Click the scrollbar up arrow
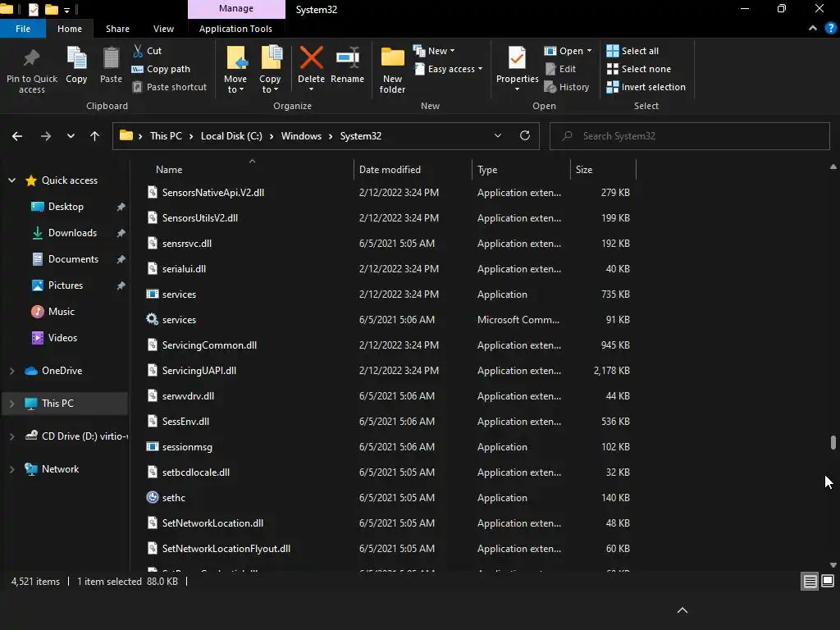Image resolution: width=840 pixels, height=630 pixels. click(x=833, y=167)
